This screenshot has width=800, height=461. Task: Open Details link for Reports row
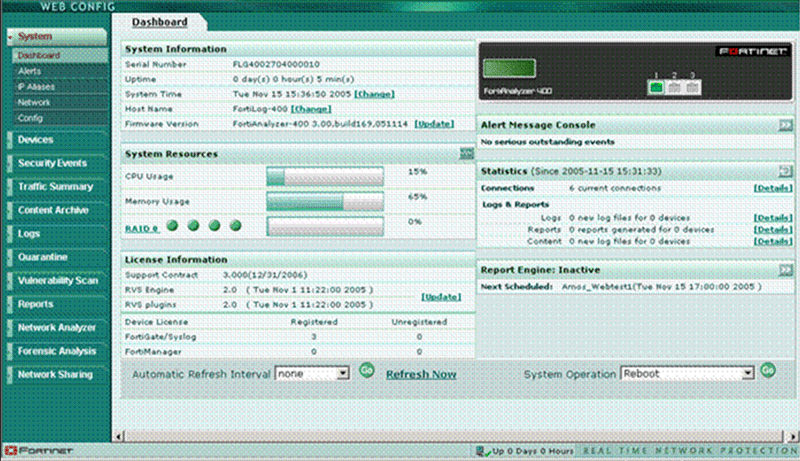coord(773,229)
